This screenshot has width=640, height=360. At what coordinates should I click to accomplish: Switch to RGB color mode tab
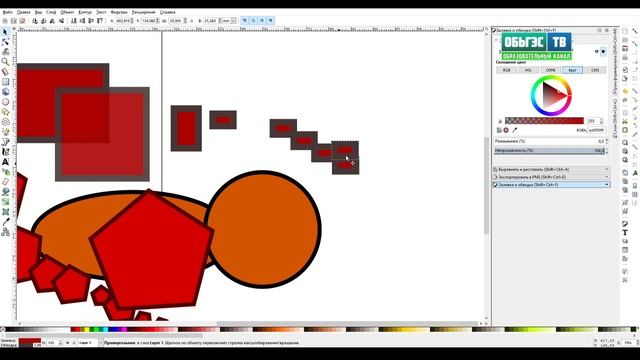(x=507, y=70)
